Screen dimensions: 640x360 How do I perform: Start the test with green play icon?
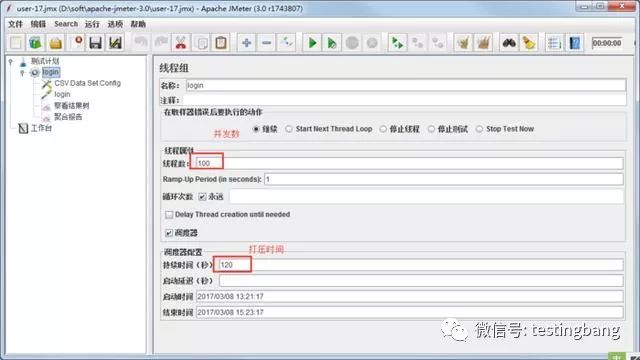pos(312,43)
